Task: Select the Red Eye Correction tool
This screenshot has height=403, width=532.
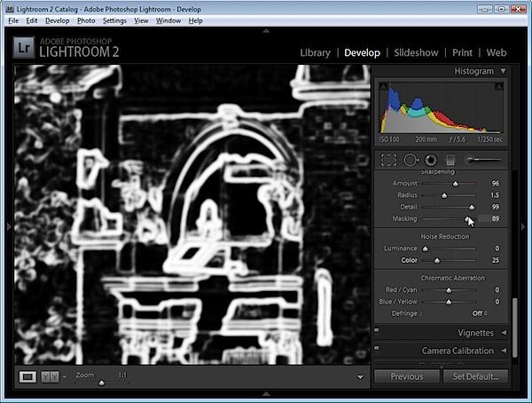Action: tap(431, 160)
